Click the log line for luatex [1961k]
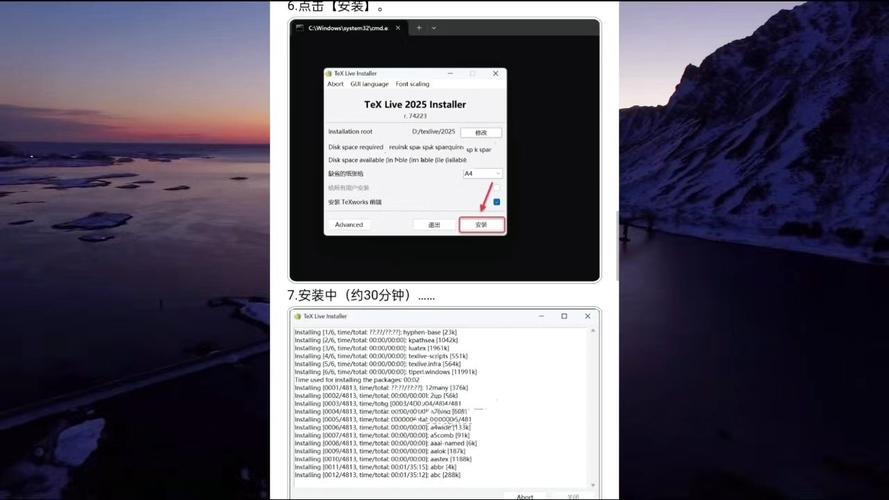889x500 pixels. click(x=371, y=348)
